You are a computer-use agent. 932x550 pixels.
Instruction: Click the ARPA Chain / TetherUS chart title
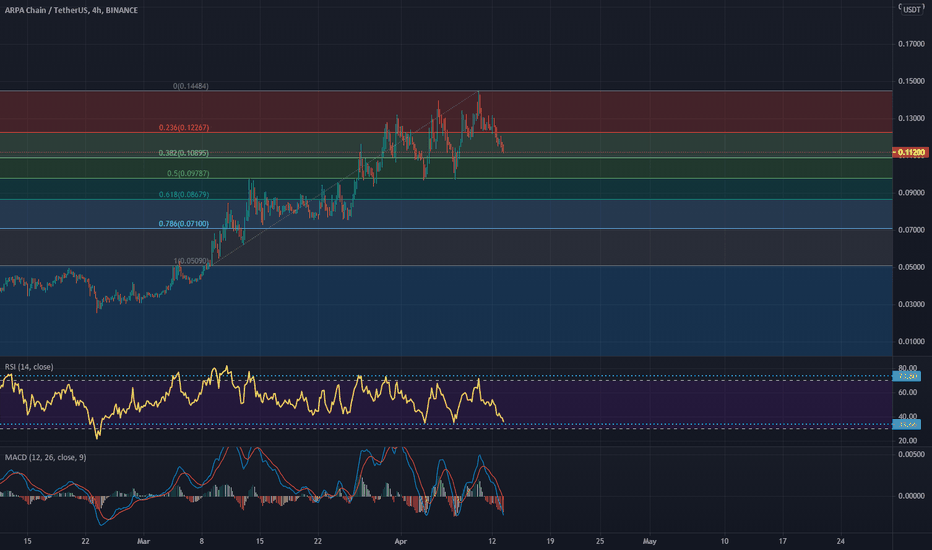pyautogui.click(x=71, y=10)
